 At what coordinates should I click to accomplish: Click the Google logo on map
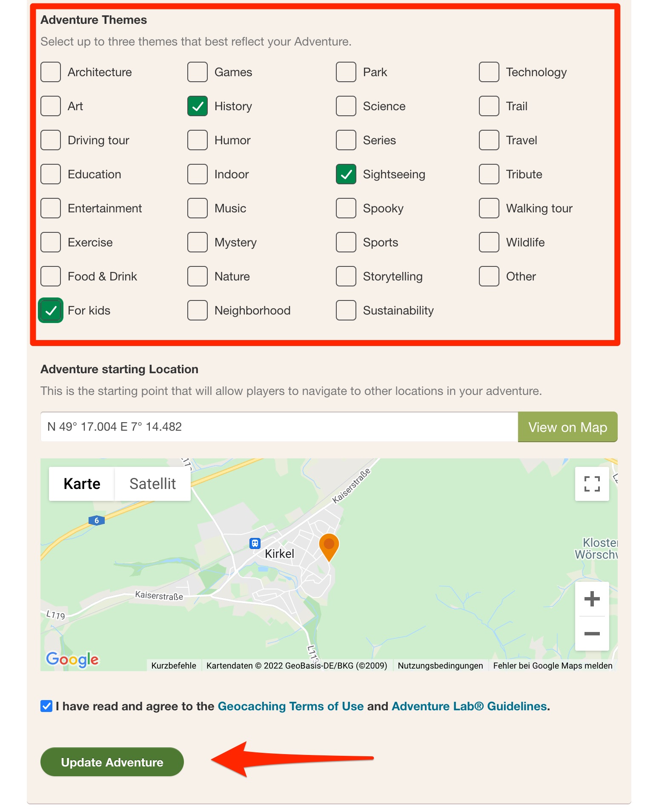pos(72,660)
